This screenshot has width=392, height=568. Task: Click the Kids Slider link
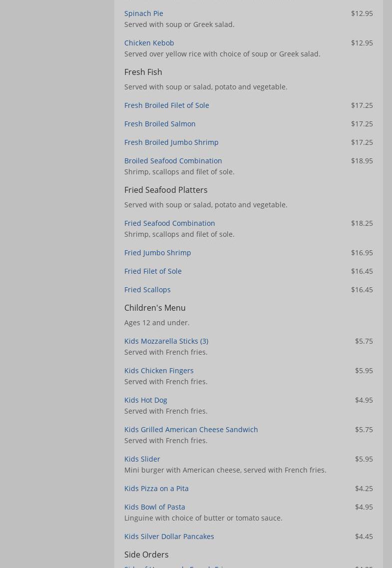[142, 459]
